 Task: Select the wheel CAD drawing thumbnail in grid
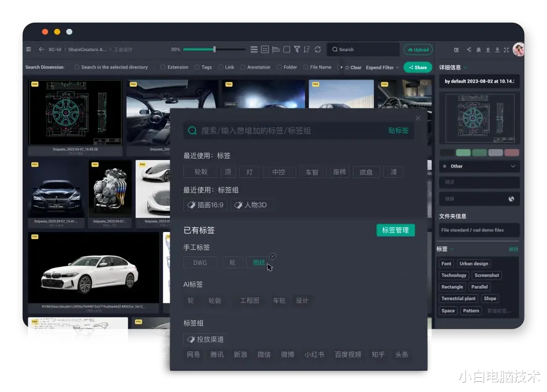point(75,113)
